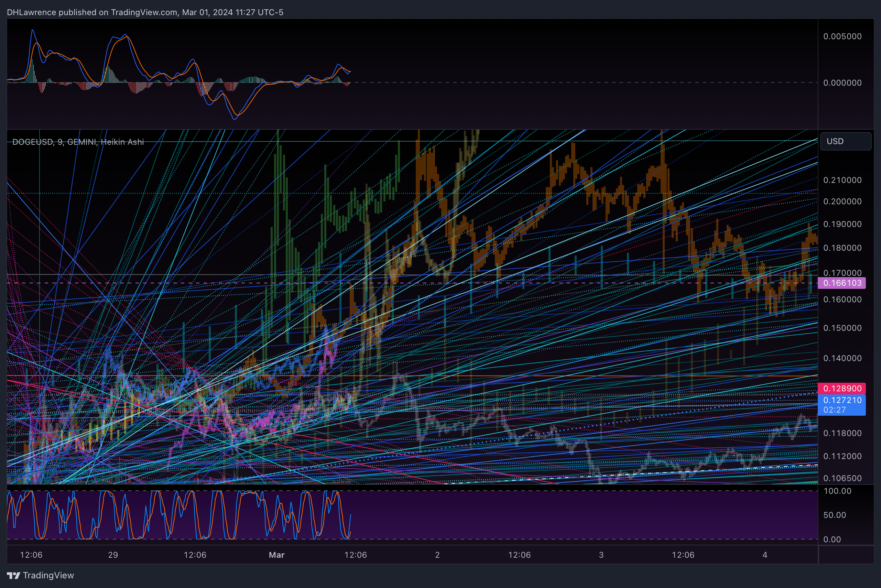Image resolution: width=881 pixels, height=588 pixels.
Task: Click the TradingView logo at bottom left
Action: pyautogui.click(x=40, y=575)
